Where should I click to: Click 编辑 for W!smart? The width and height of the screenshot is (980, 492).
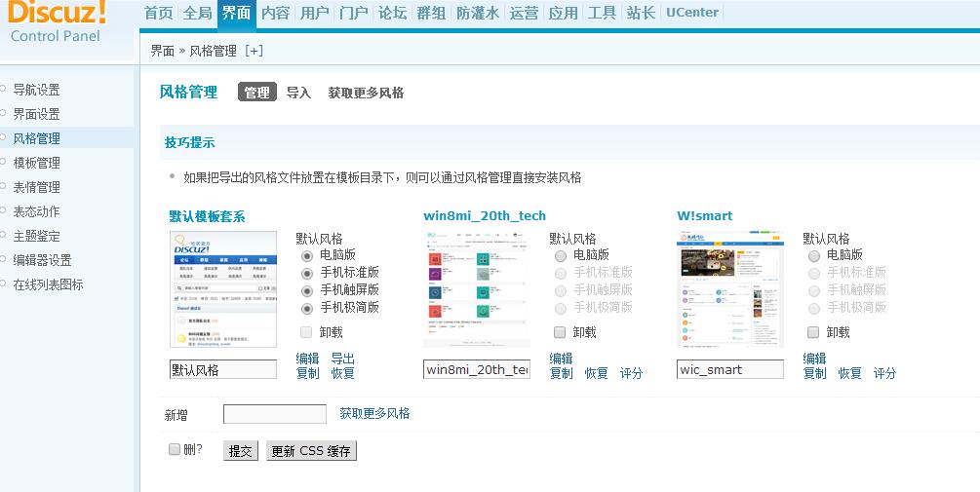(815, 359)
